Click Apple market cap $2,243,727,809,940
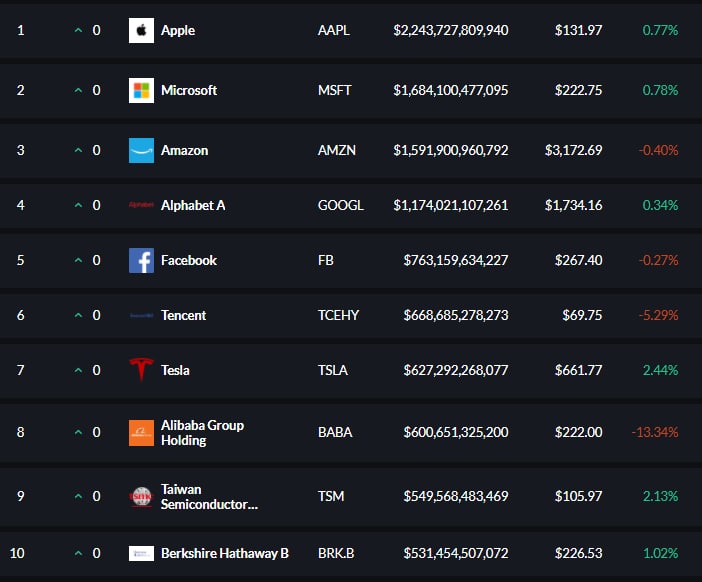The width and height of the screenshot is (702, 582). click(x=451, y=30)
